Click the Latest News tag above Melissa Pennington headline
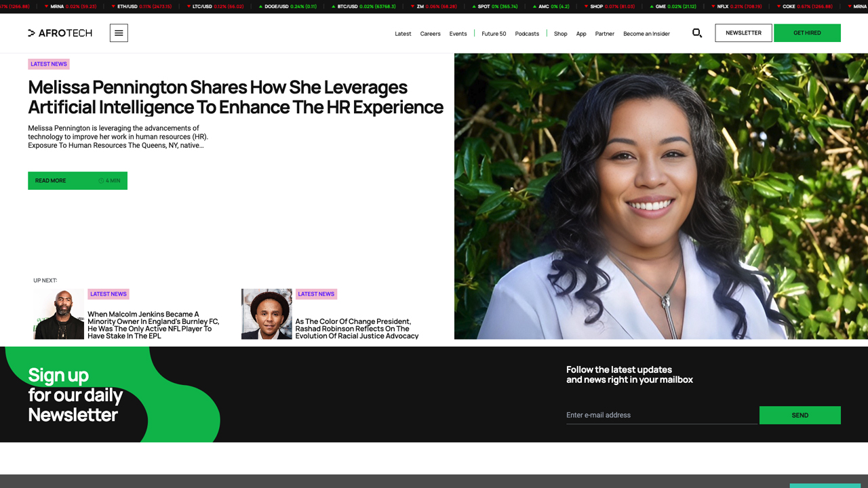Viewport: 868px width, 488px height. 49,64
